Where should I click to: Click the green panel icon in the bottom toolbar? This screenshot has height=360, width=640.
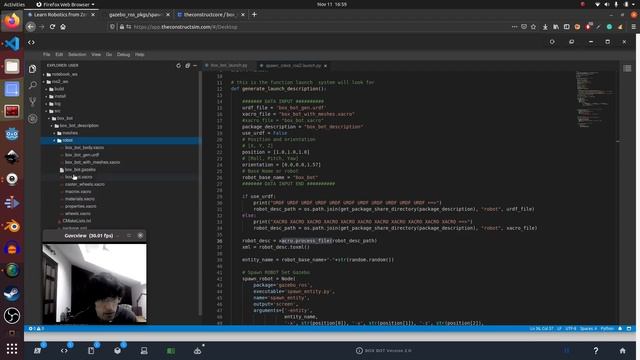(x=171, y=351)
